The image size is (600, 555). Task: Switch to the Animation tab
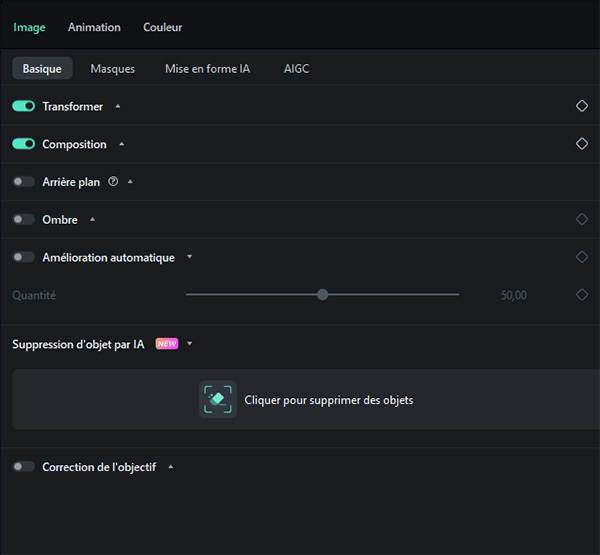[x=94, y=27]
